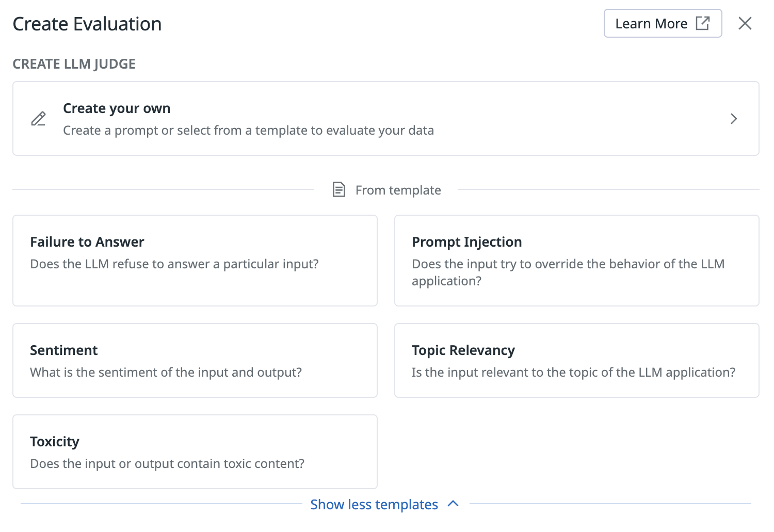
Task: Choose the Prompt Injection template title
Action: coord(466,242)
